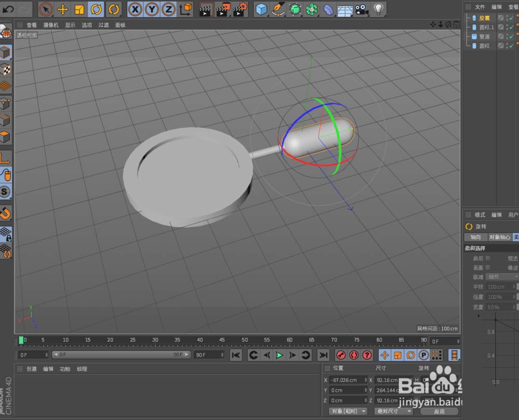
Task: Toggle Locked Workplane grid icon
Action: click(x=5, y=234)
